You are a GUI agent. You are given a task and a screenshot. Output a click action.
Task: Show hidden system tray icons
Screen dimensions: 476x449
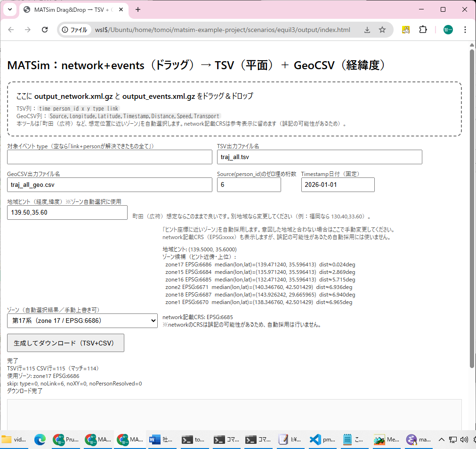point(441,440)
